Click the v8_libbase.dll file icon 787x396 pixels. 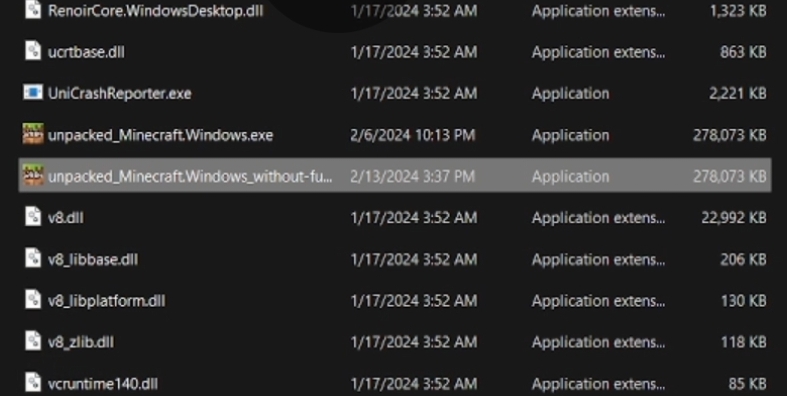coord(33,258)
